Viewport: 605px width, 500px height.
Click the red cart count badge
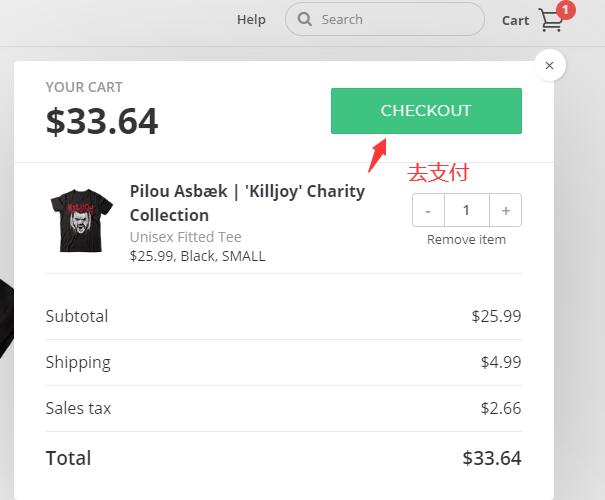pos(566,11)
